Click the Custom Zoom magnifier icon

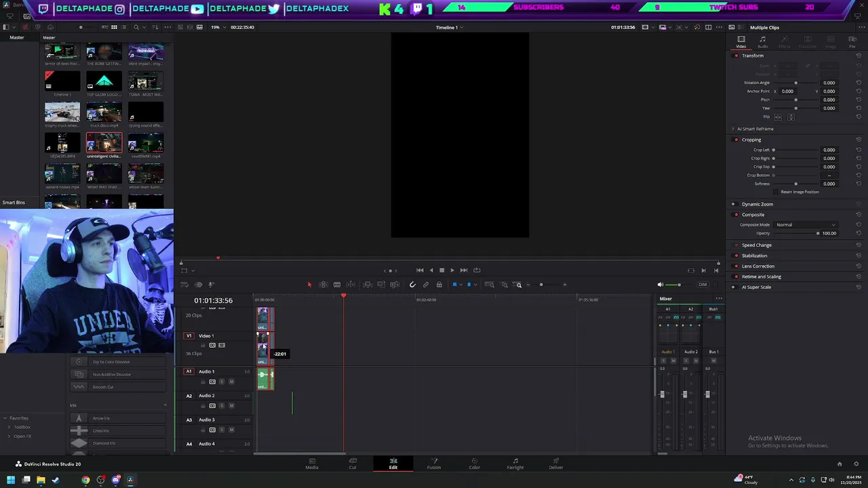pos(518,285)
